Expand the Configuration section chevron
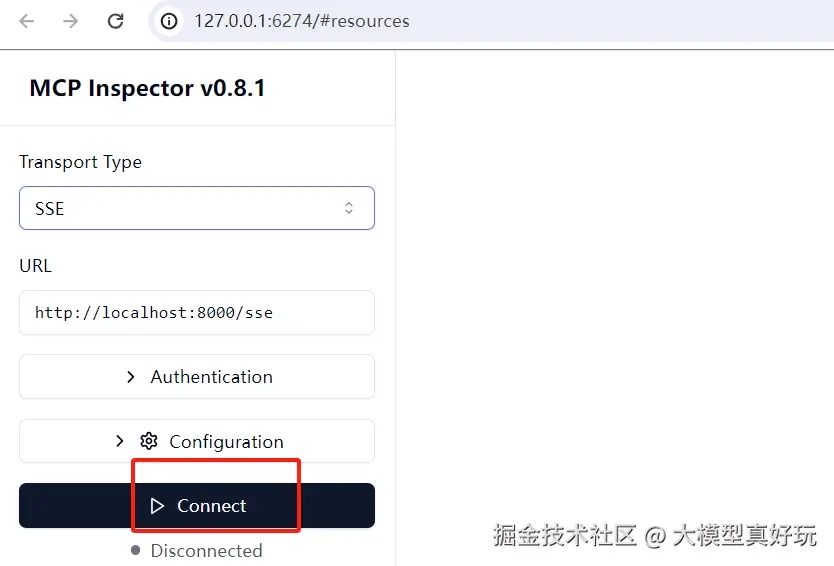The height and width of the screenshot is (566, 834). click(120, 441)
